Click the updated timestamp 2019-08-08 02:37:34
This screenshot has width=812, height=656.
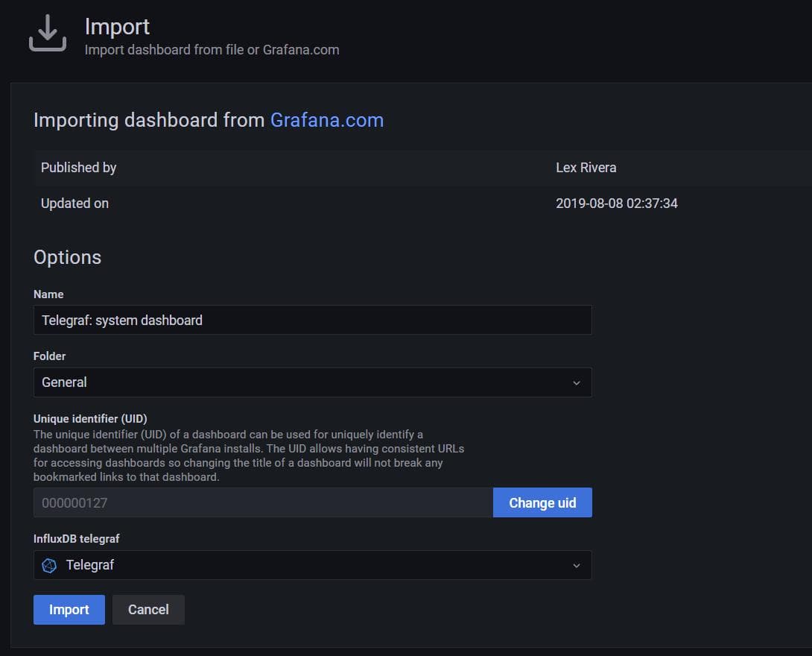coord(616,204)
